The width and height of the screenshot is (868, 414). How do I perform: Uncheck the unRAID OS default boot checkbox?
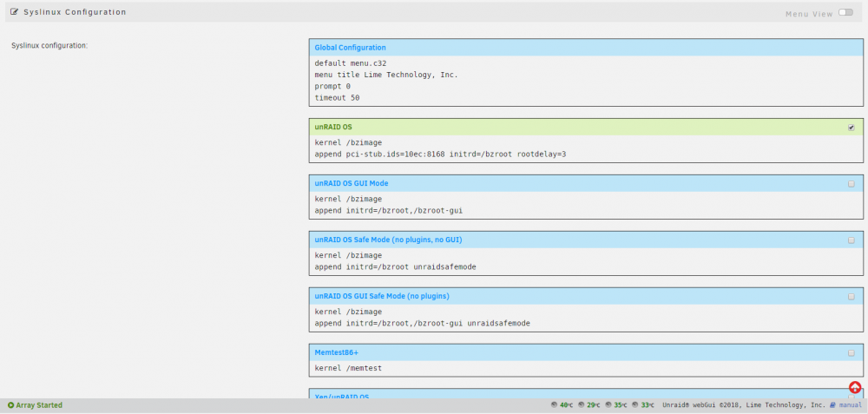[851, 128]
